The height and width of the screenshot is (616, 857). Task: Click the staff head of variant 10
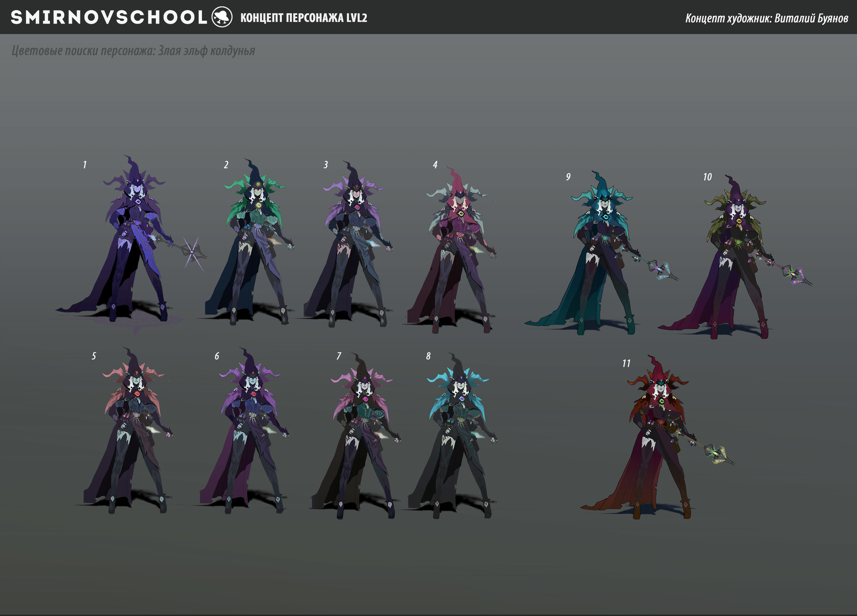tap(797, 275)
